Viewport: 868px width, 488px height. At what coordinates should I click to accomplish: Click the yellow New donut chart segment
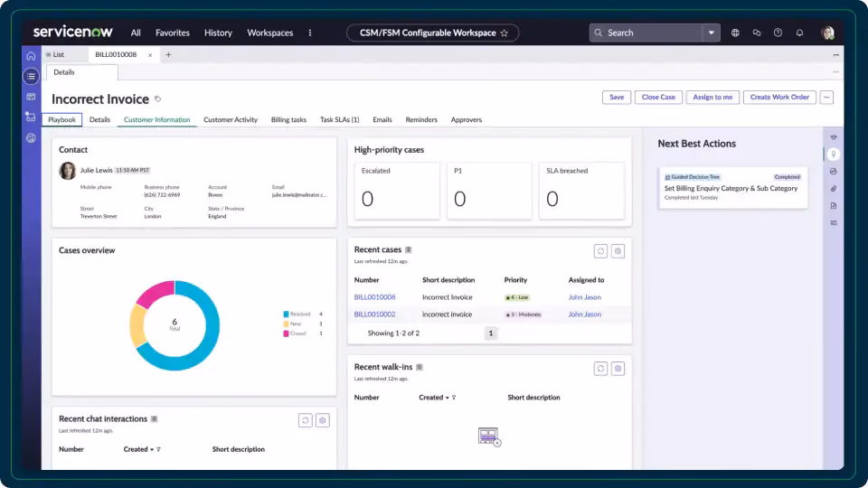tap(137, 325)
